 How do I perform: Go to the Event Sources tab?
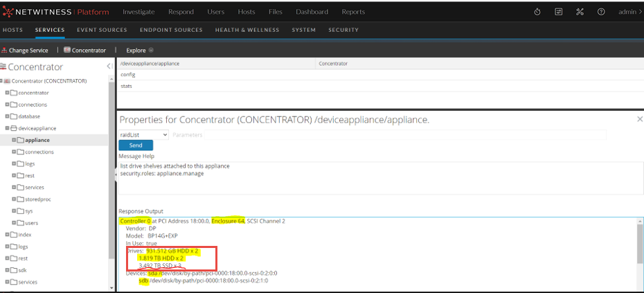tap(101, 30)
